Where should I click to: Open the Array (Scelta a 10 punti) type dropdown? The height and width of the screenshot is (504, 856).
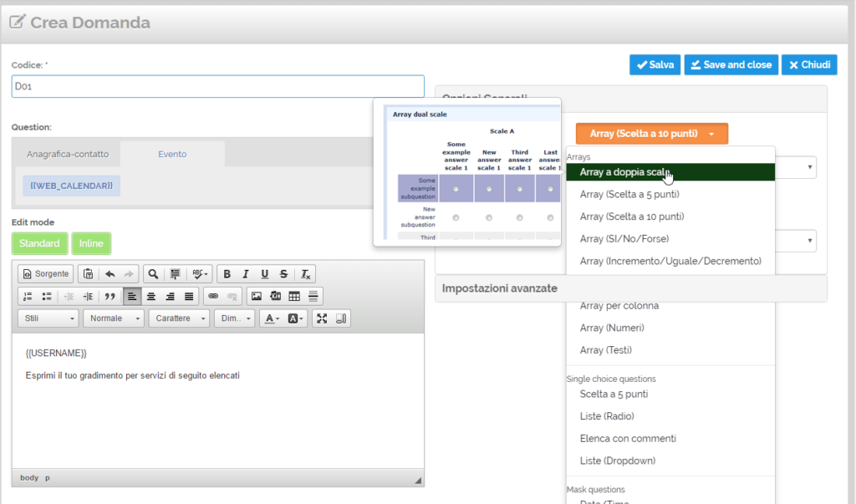tap(652, 134)
